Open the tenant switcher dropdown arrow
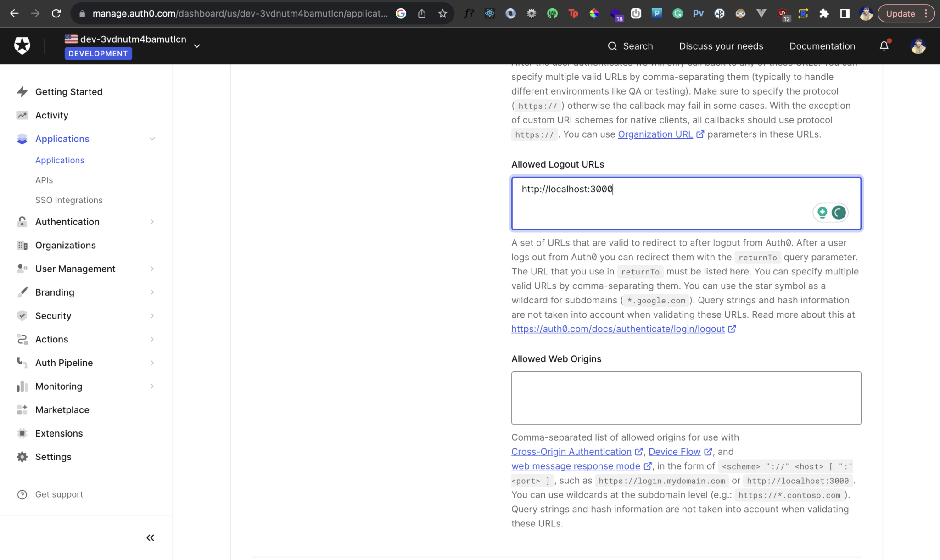Viewport: 940px width, 560px height. (x=197, y=46)
